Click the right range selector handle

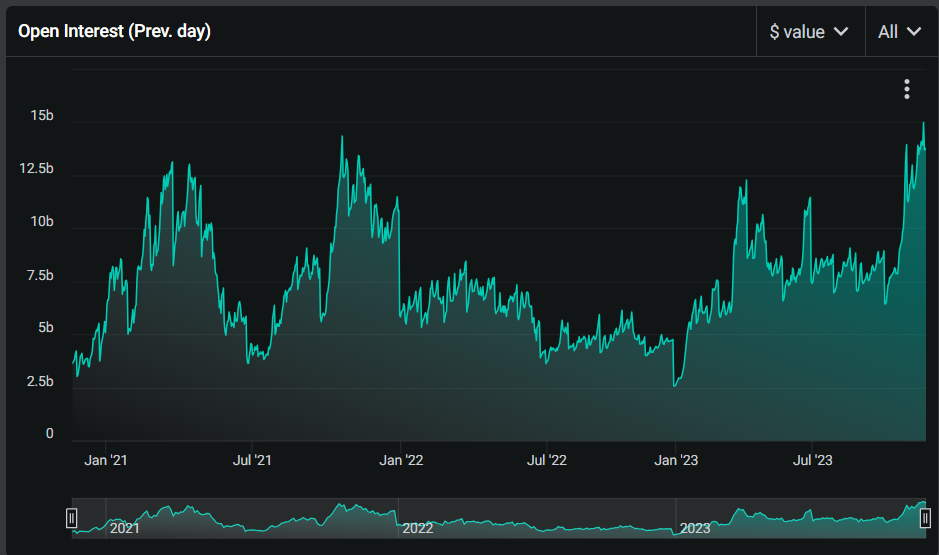(925, 518)
